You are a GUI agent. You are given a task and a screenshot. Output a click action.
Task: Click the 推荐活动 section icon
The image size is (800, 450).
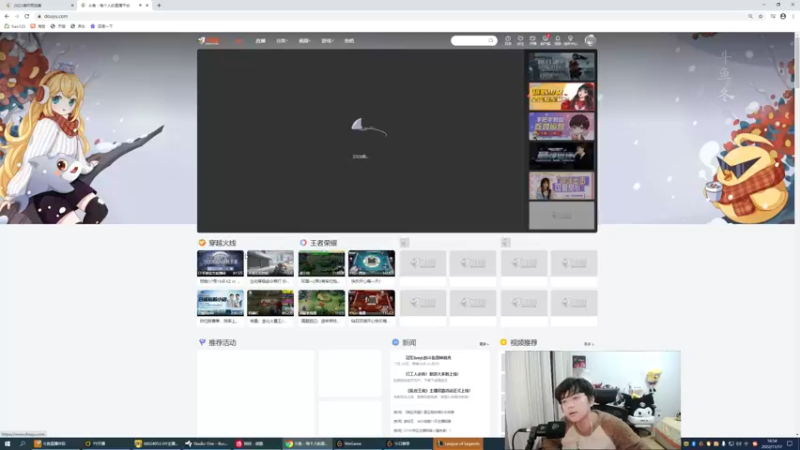pos(202,342)
